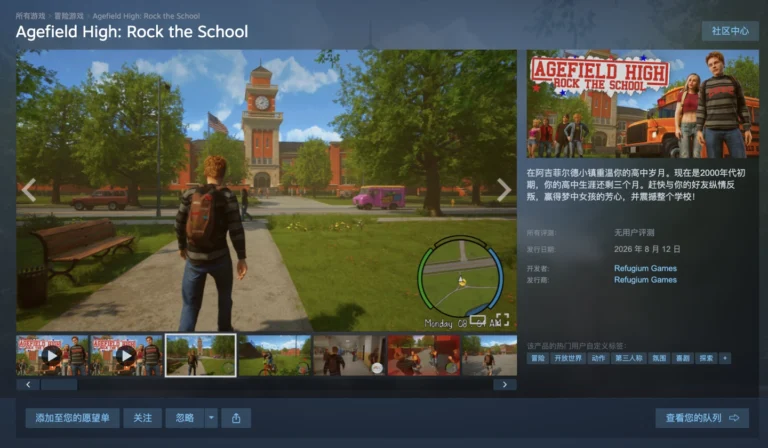Open dropdown arrow beside 忽略

coord(211,418)
